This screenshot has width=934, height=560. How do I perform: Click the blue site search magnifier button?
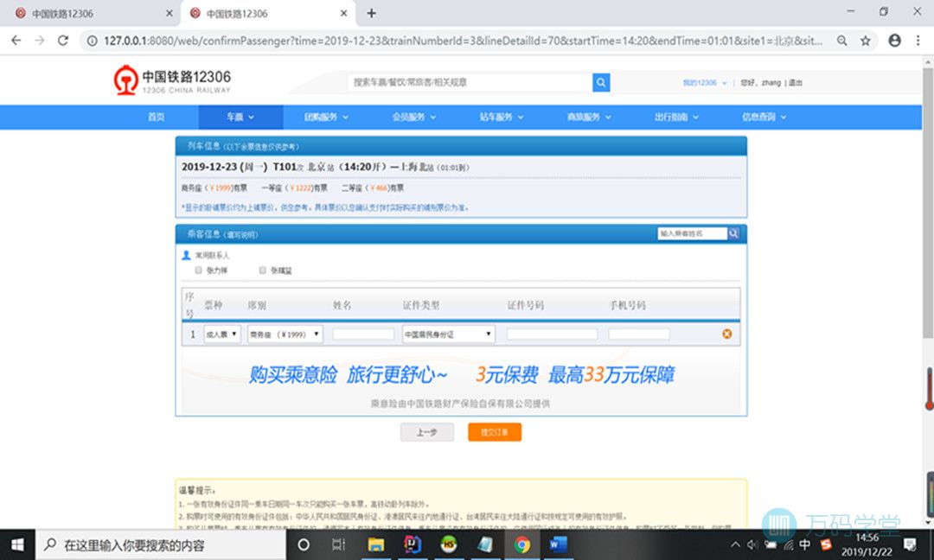(x=601, y=82)
